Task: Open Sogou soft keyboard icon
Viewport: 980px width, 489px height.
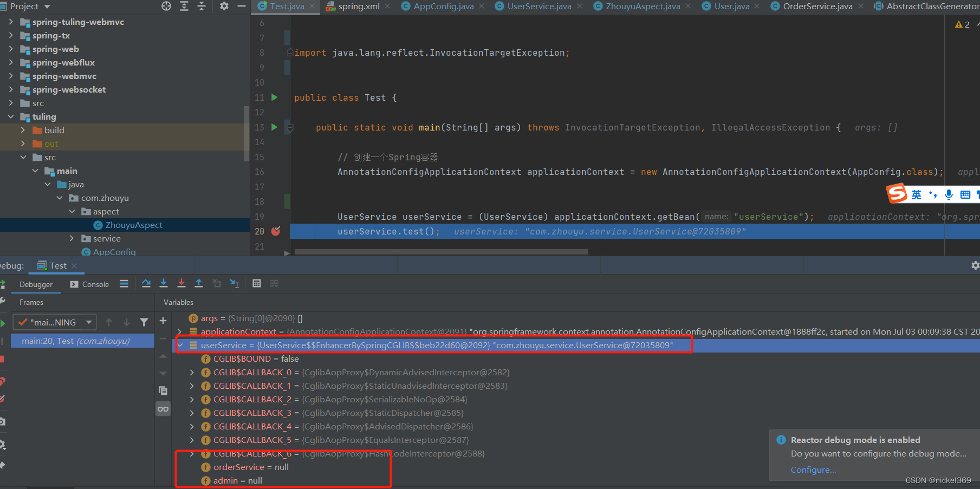Action: [965, 194]
